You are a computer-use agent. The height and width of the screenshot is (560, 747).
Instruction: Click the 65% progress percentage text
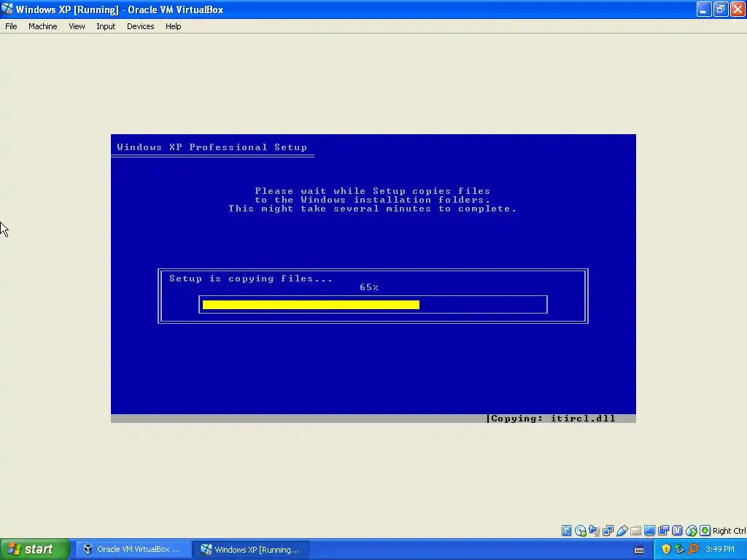pos(369,287)
